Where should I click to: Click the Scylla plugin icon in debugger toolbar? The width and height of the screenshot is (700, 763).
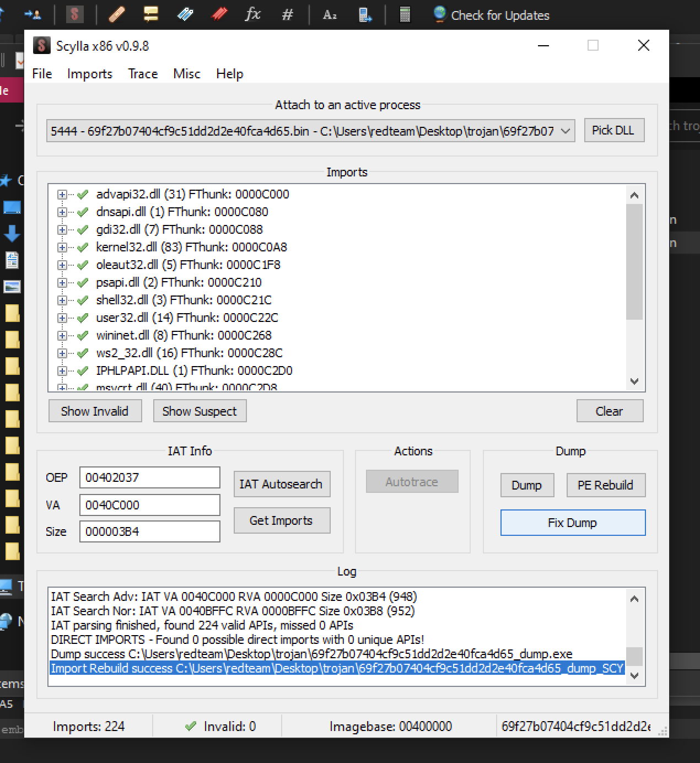74,14
